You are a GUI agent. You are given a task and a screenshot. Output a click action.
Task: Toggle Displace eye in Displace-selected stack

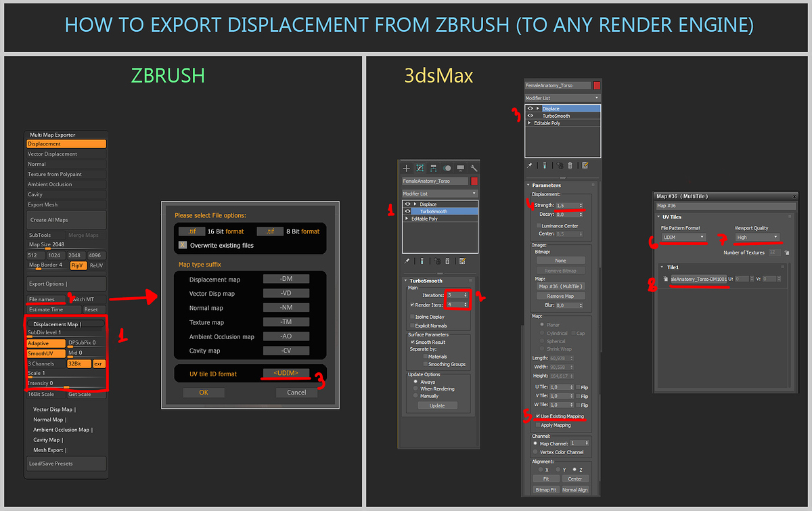pyautogui.click(x=531, y=108)
